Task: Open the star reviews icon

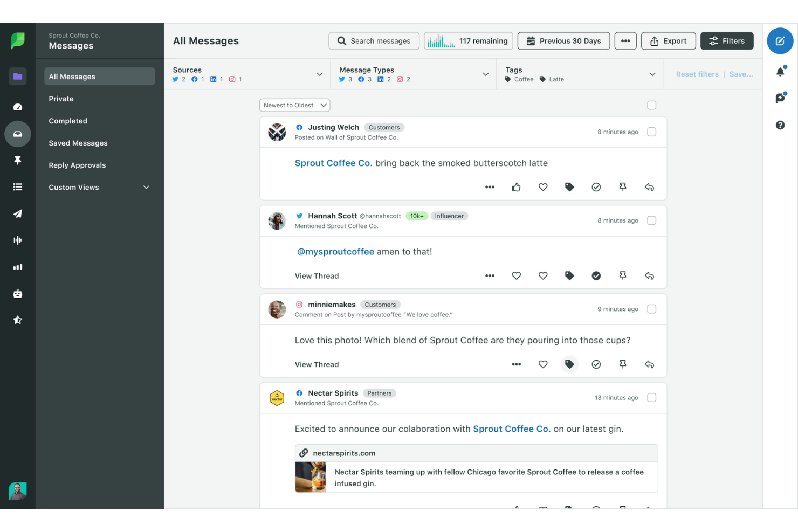Action: coord(18,320)
